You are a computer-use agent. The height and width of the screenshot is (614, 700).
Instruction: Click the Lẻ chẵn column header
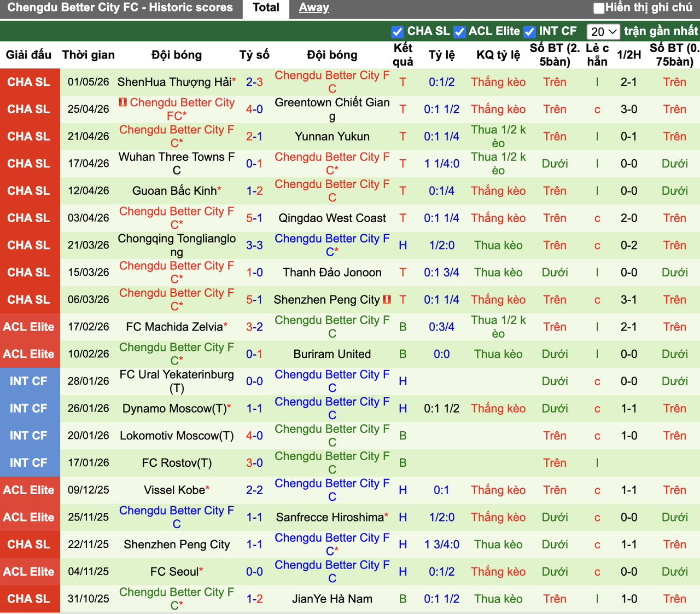(x=597, y=55)
